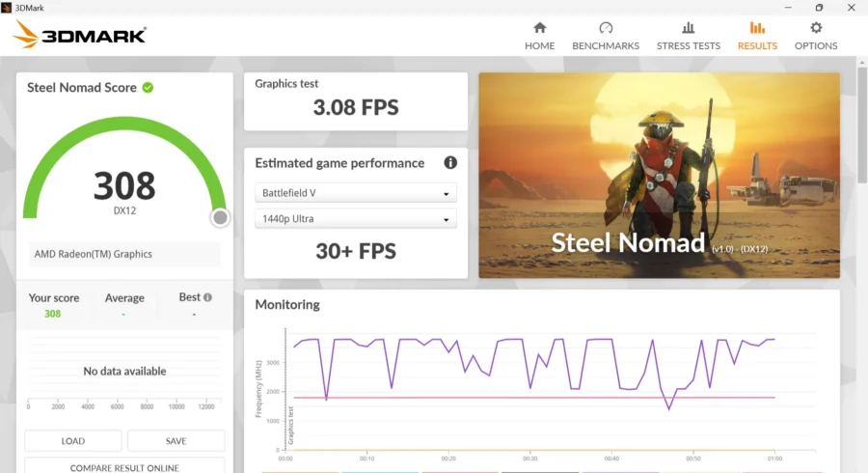Click COMPARE RESULT ONLINE button
The image size is (868, 473).
click(124, 466)
